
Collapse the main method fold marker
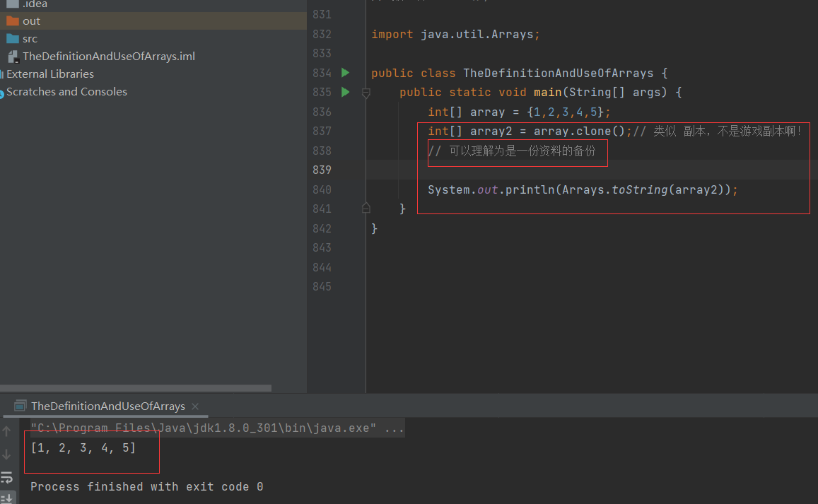coord(366,93)
